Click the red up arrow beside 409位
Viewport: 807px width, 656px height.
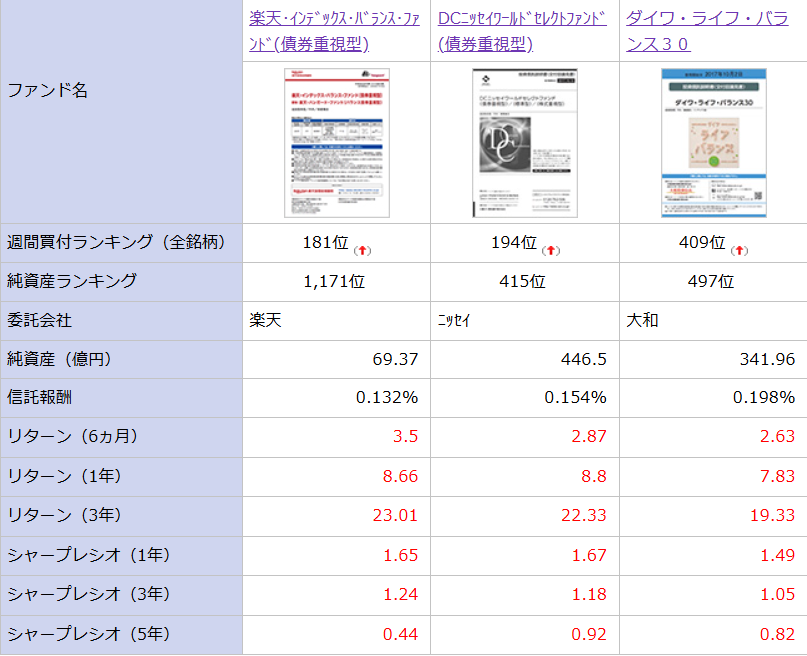coord(739,250)
